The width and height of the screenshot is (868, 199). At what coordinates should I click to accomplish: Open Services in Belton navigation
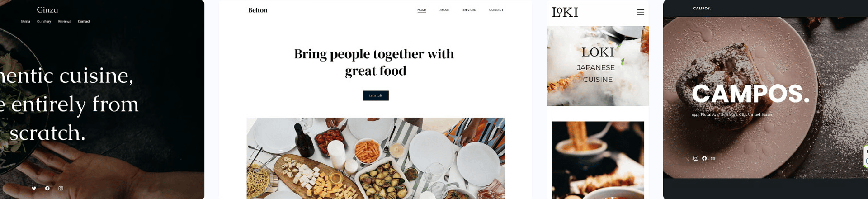pyautogui.click(x=469, y=10)
